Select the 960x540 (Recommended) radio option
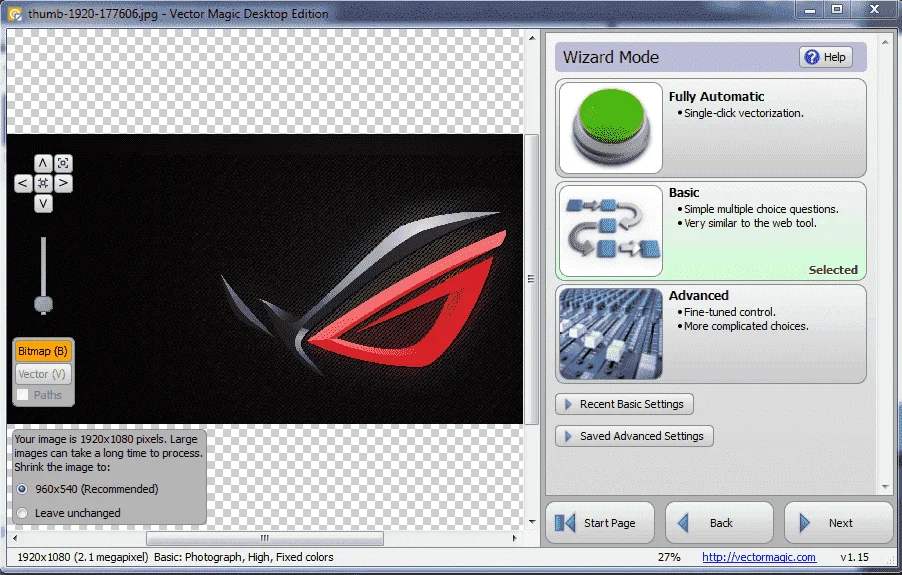 point(22,489)
